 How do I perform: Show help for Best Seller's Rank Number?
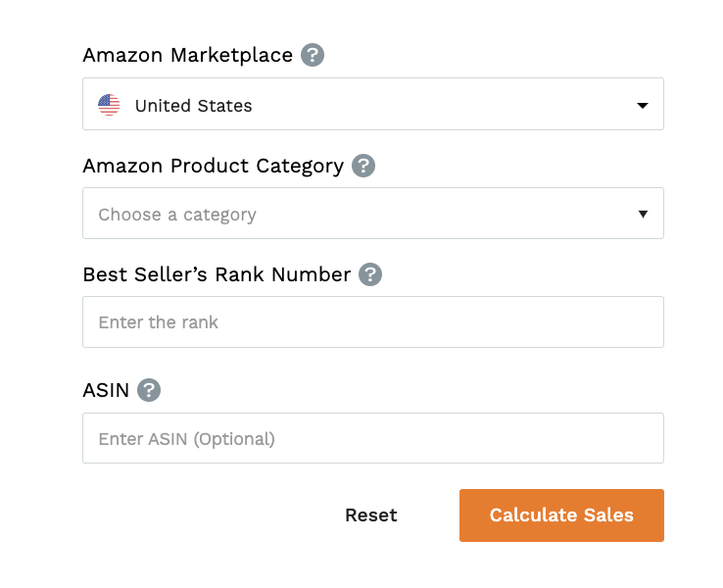(370, 274)
